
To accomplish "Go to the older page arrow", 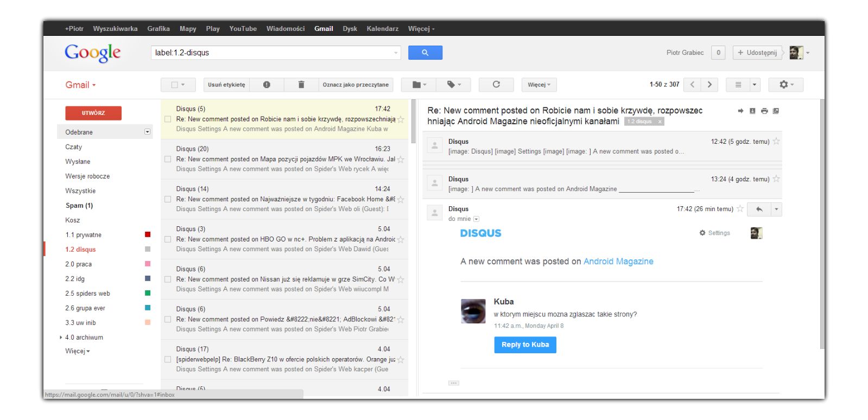I will tap(709, 85).
